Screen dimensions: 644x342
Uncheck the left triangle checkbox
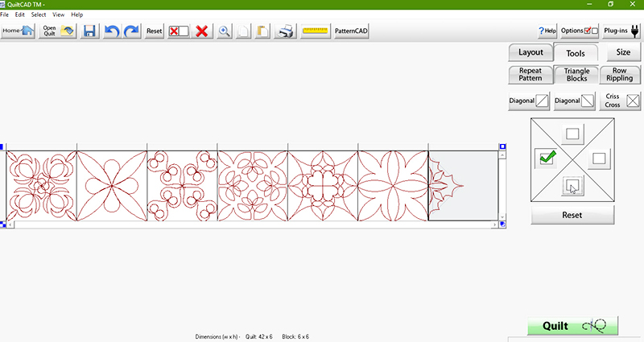[547, 159]
